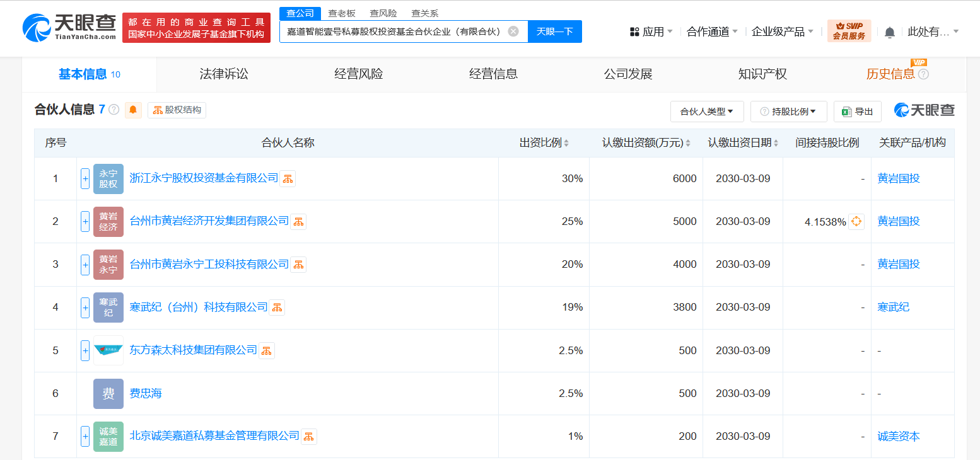Image resolution: width=980 pixels, height=460 pixels.
Task: Sort by 认缴出资额(万元) column
Action: coord(687,143)
